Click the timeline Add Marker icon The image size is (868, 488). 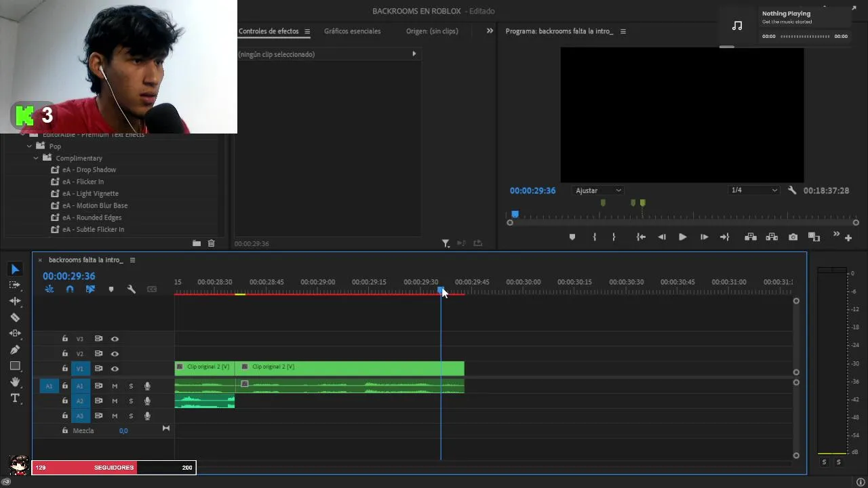[x=111, y=289]
